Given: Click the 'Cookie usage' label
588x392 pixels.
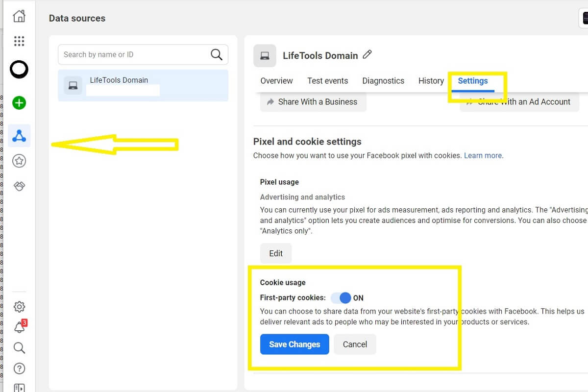Looking at the screenshot, I should [x=283, y=282].
